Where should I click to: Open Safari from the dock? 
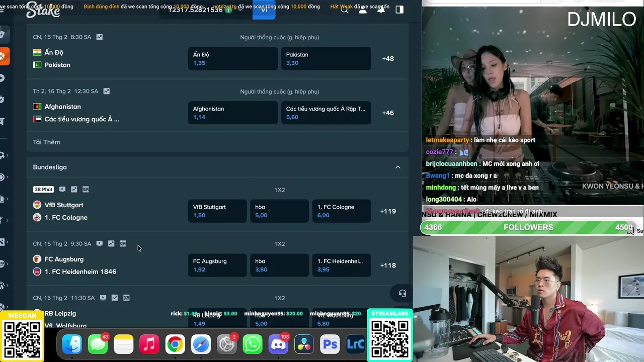pos(201,345)
